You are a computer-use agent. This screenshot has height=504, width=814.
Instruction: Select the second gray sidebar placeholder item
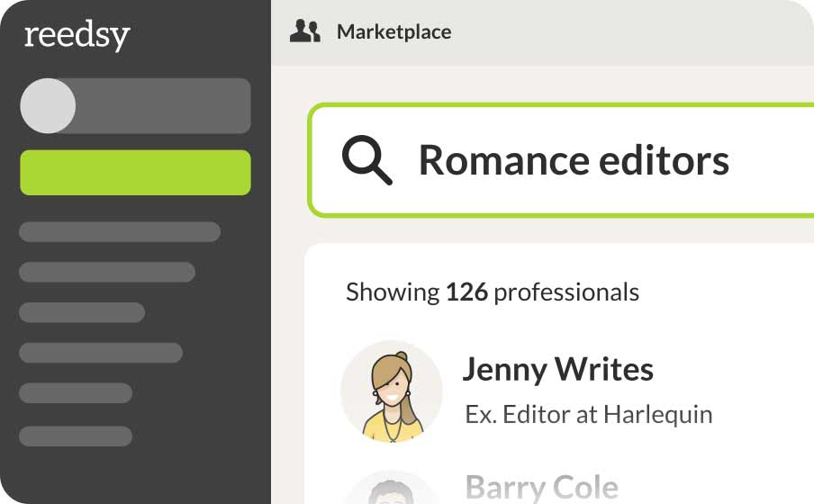click(x=107, y=272)
